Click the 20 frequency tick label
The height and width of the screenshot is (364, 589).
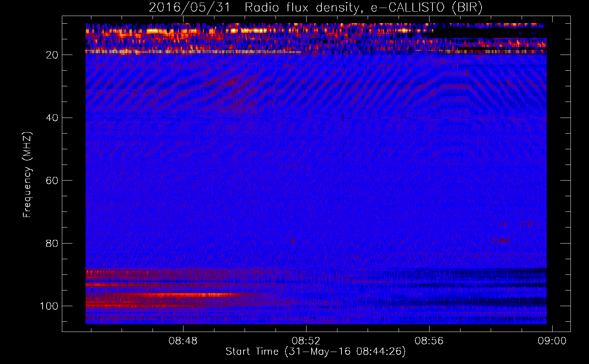52,55
